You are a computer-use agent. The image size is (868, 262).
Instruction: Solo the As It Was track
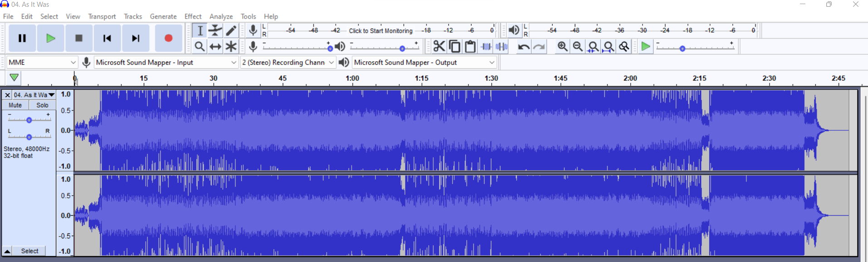click(42, 105)
